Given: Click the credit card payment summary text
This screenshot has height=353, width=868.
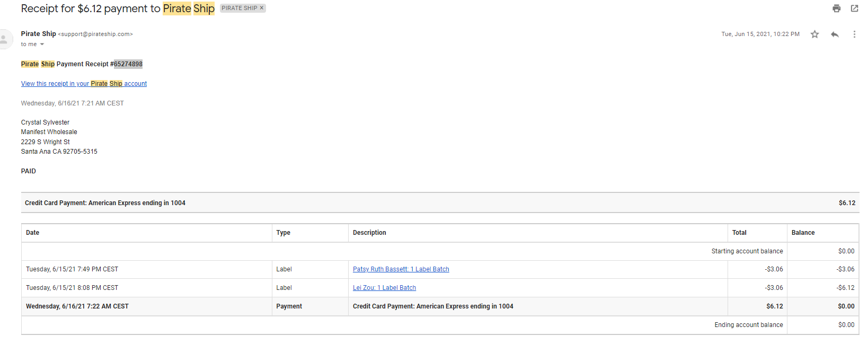Looking at the screenshot, I should click(x=105, y=203).
